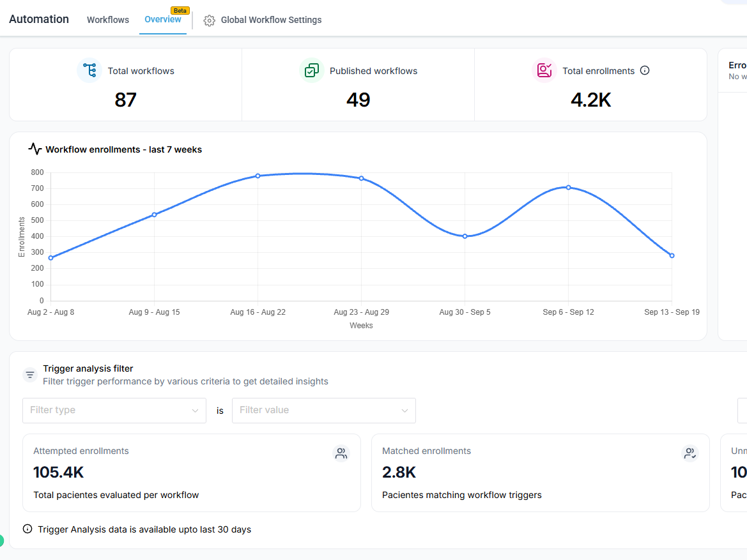Click the 'Weeks' x-axis label

pos(361,326)
